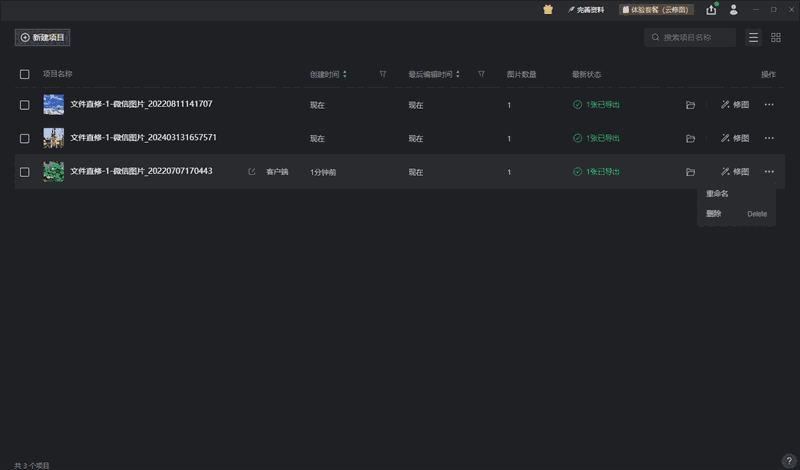Click the 新建项目 button

42,37
